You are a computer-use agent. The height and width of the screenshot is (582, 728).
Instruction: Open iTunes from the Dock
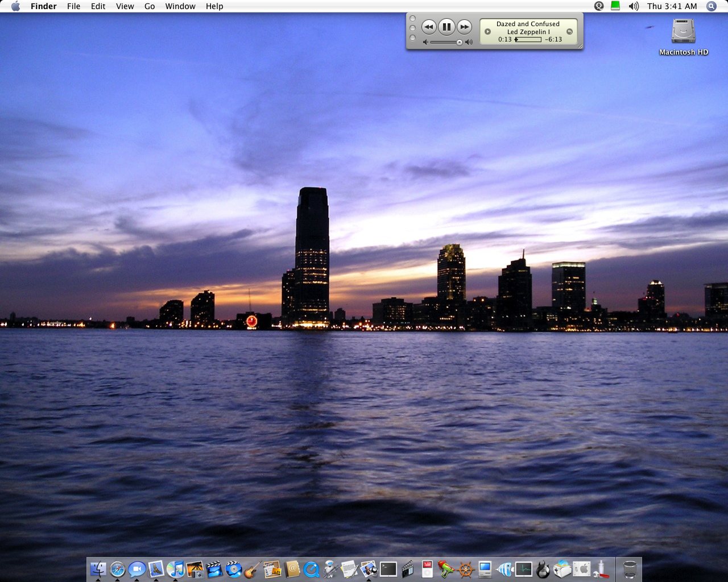(x=175, y=569)
